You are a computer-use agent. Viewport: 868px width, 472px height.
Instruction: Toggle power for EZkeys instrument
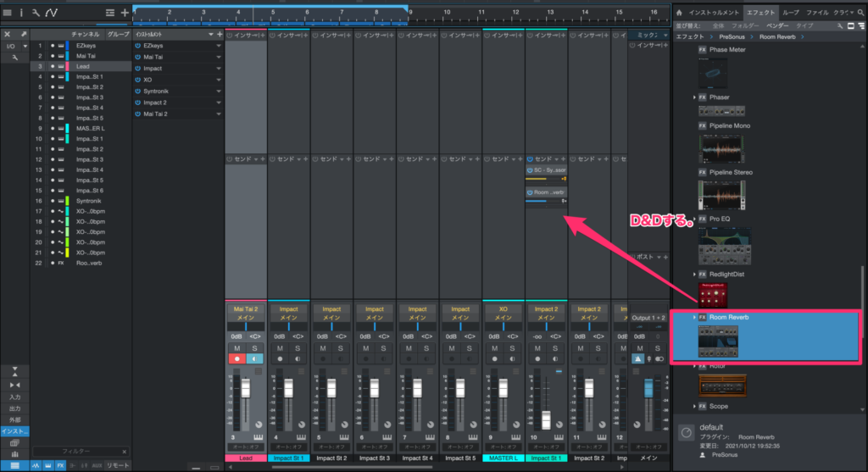pos(138,46)
